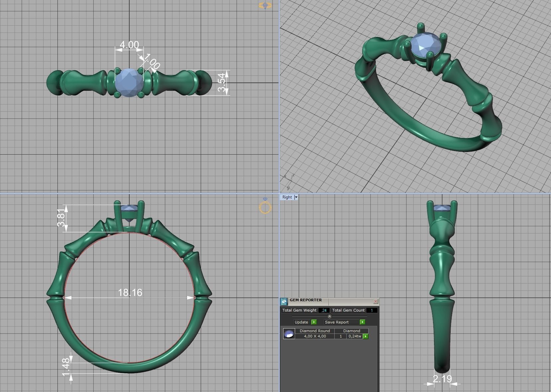The height and width of the screenshot is (392, 551).
Task: Click the Total Gem Count value field
Action: tap(372, 310)
